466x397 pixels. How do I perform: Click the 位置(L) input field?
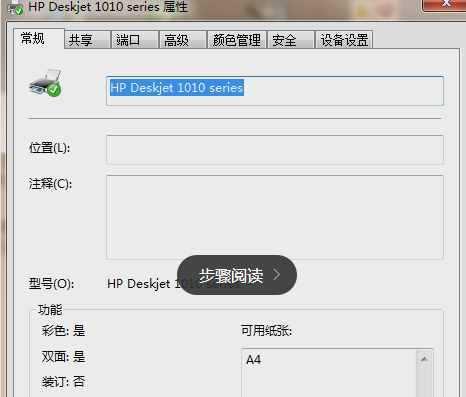click(275, 150)
